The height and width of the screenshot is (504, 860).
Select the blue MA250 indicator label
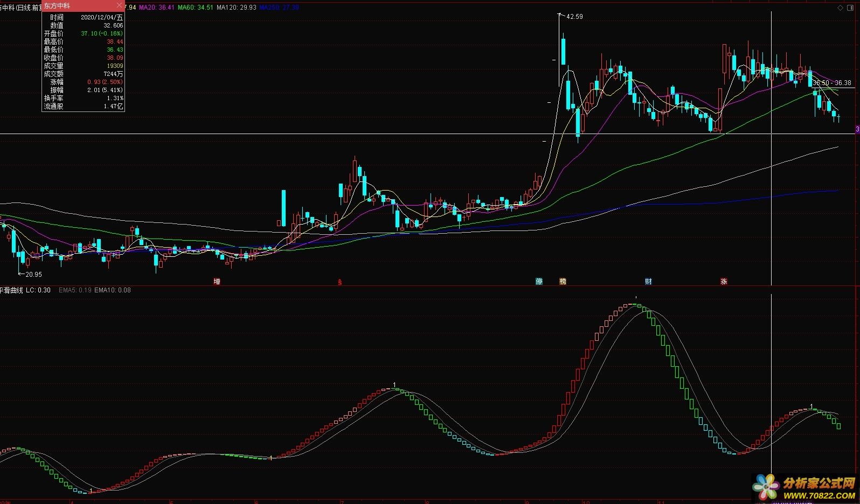pyautogui.click(x=279, y=8)
